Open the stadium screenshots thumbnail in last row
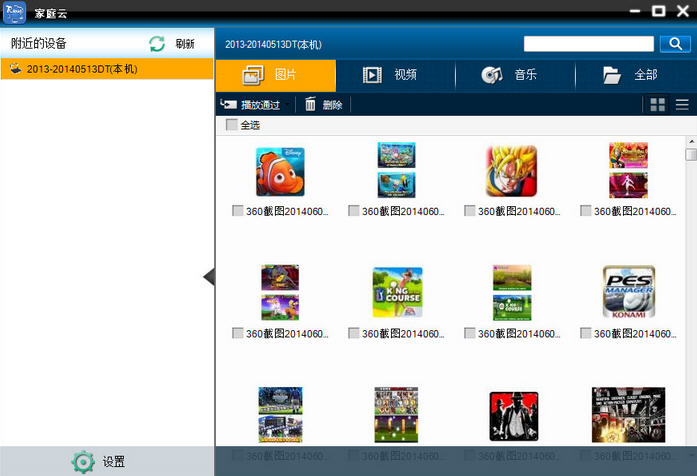The height and width of the screenshot is (476, 697). 280,415
